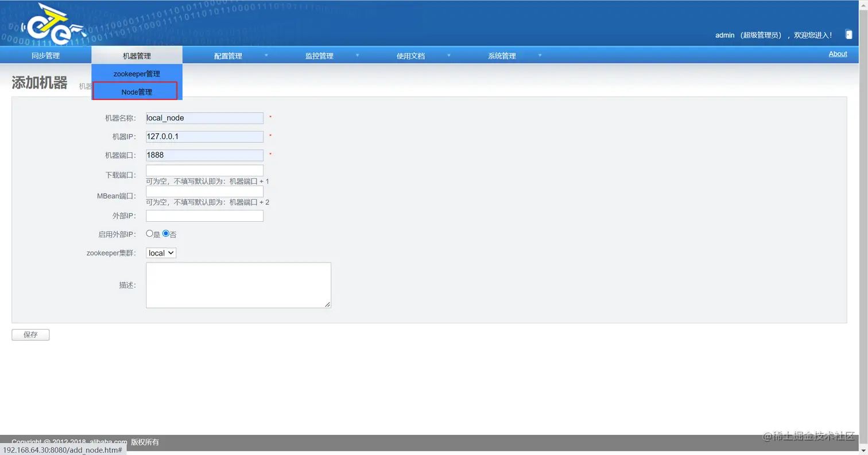Select Node管理 from the submenu
Screen dimensions: 868x455
(x=137, y=91)
